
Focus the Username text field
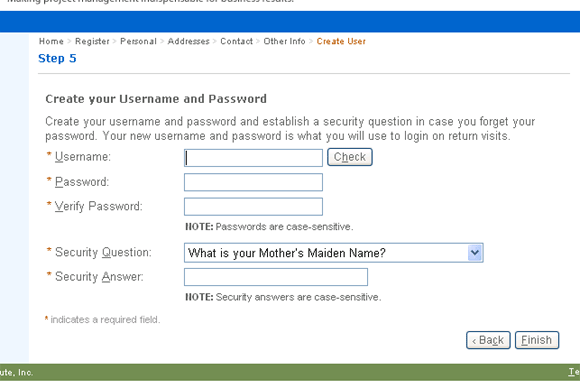253,158
